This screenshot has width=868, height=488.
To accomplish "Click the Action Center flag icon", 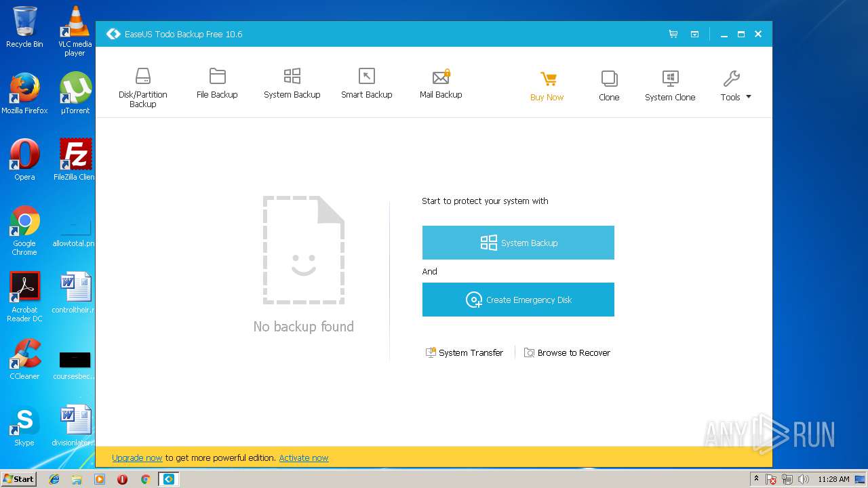I will [x=771, y=479].
